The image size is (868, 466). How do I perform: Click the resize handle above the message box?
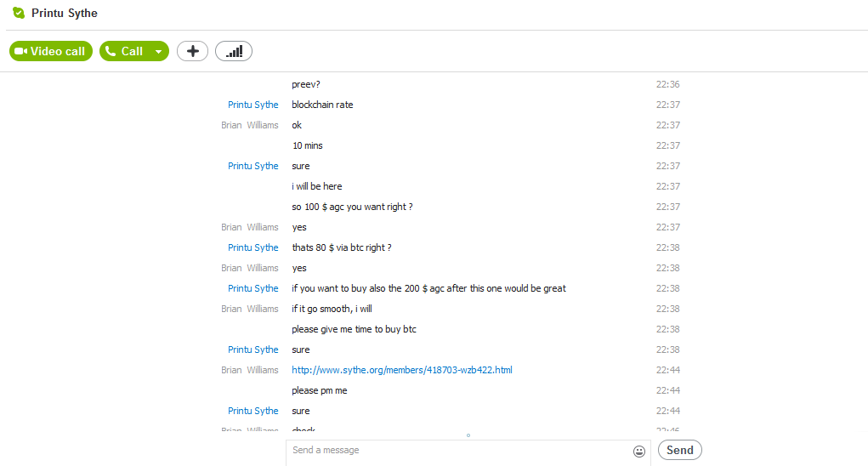click(x=468, y=435)
